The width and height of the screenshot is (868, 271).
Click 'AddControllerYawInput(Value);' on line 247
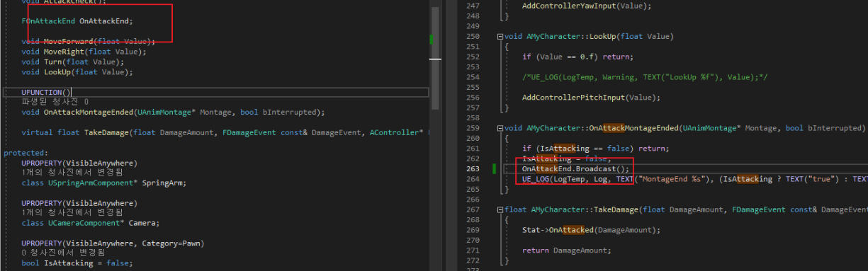(x=586, y=6)
